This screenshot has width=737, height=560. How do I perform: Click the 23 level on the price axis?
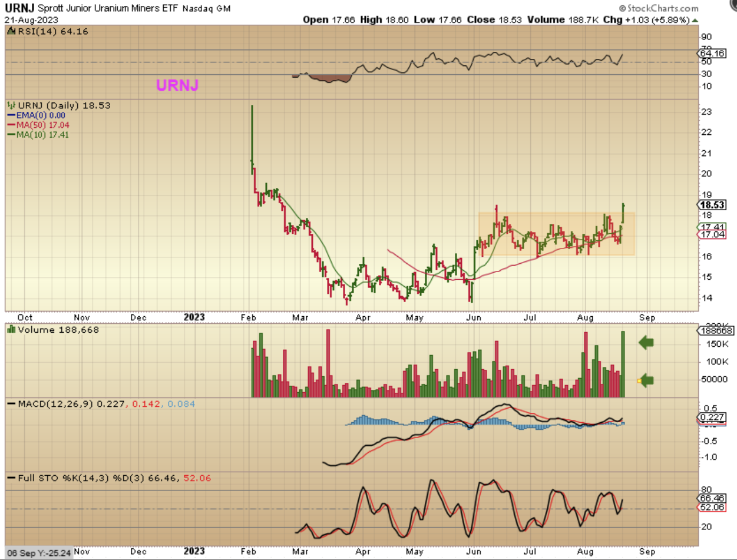pyautogui.click(x=707, y=112)
